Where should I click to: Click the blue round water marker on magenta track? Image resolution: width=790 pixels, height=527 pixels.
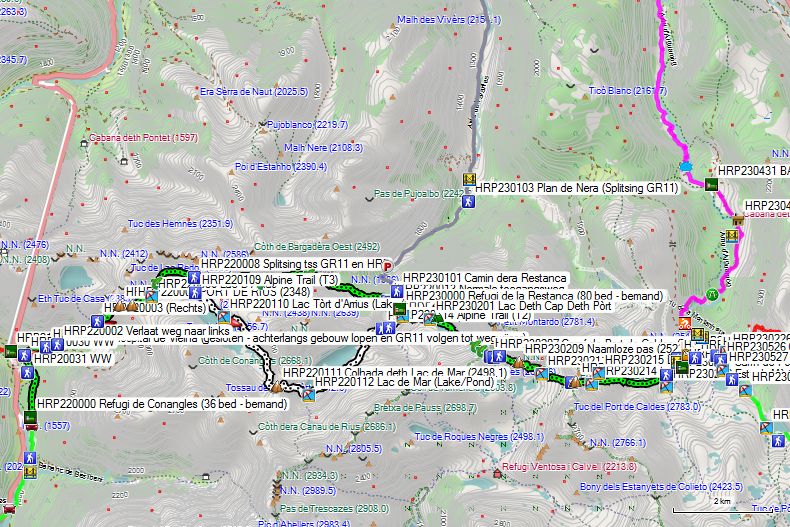click(685, 166)
